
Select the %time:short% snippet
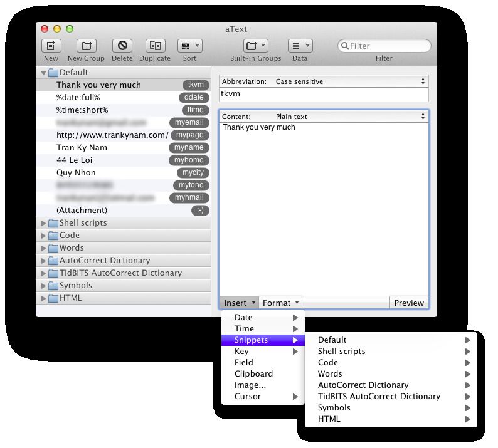click(x=123, y=110)
